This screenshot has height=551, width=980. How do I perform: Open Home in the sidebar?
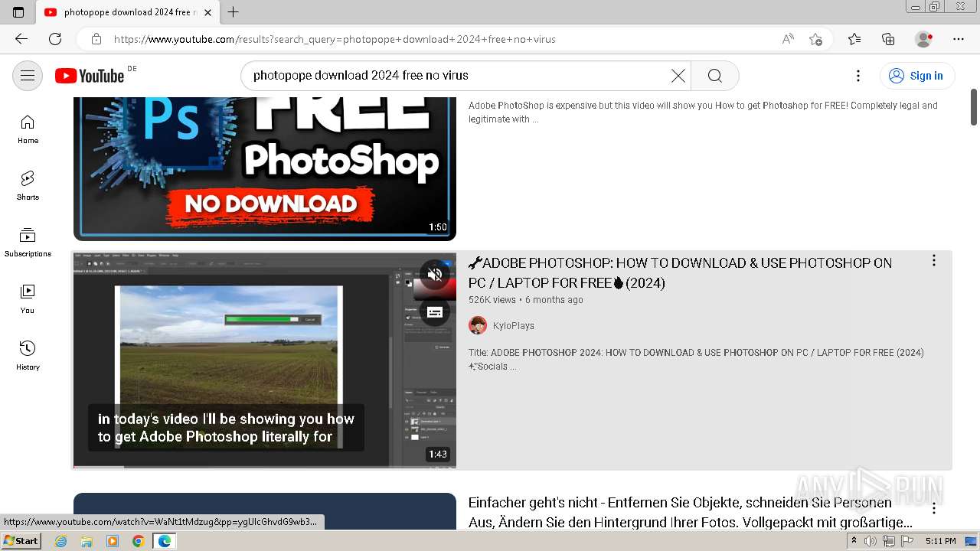pyautogui.click(x=28, y=129)
